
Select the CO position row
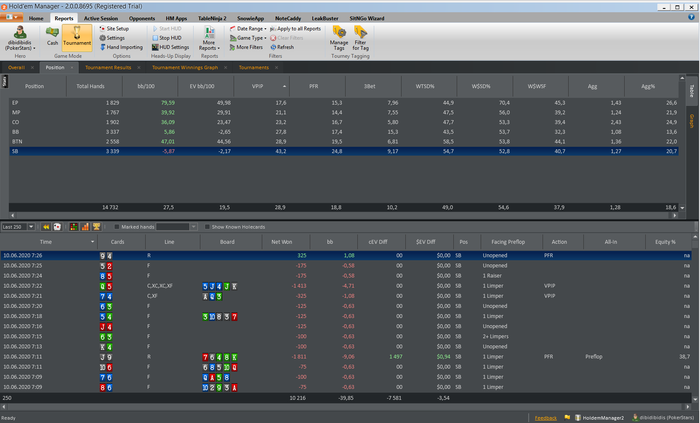coord(344,122)
